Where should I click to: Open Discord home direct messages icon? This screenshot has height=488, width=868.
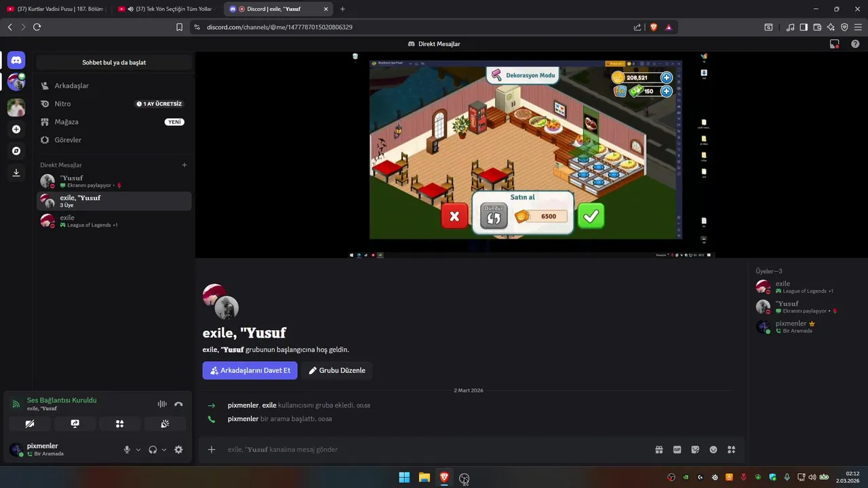pos(16,61)
